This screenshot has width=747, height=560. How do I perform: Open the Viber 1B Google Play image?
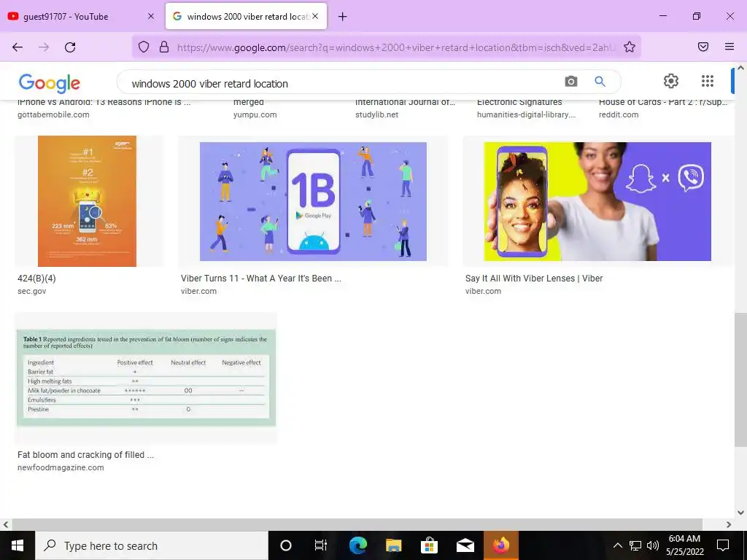click(313, 201)
